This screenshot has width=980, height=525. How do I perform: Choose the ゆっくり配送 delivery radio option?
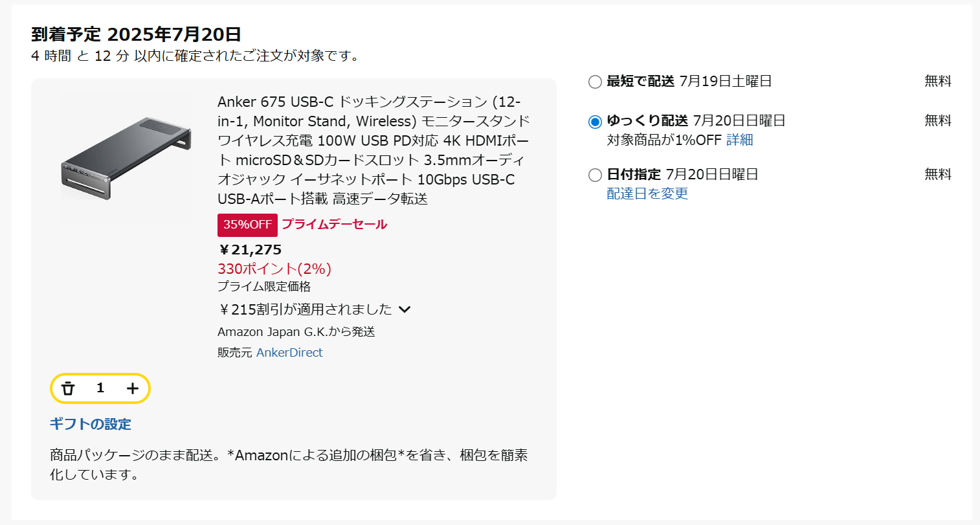(x=595, y=122)
